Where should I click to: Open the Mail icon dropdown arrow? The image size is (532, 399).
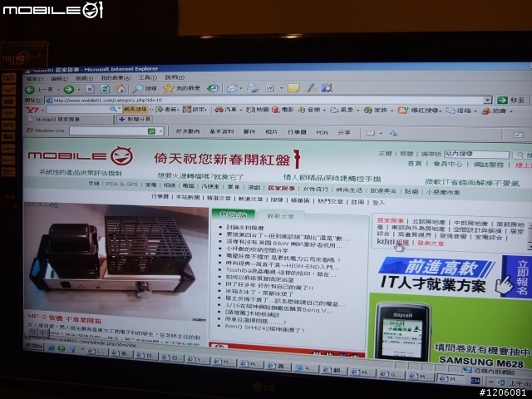(x=240, y=89)
